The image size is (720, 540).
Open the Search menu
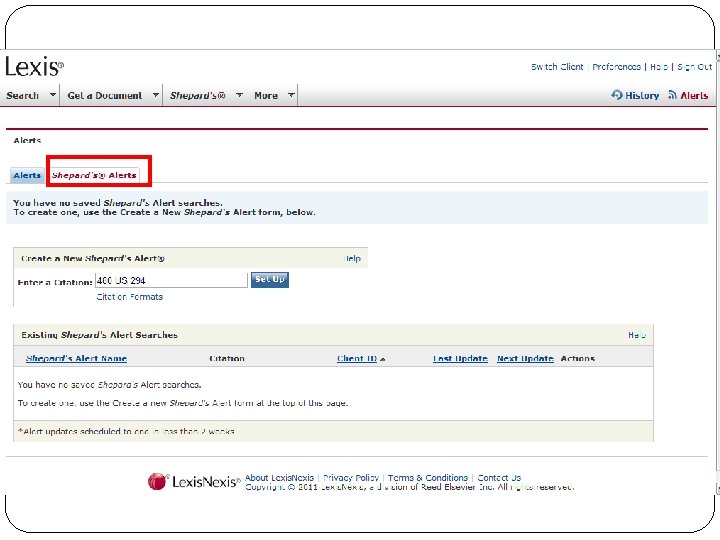22,96
